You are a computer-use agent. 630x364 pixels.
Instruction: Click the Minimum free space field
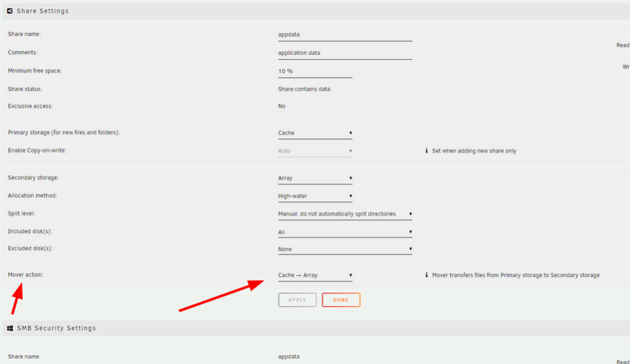pyautogui.click(x=315, y=72)
